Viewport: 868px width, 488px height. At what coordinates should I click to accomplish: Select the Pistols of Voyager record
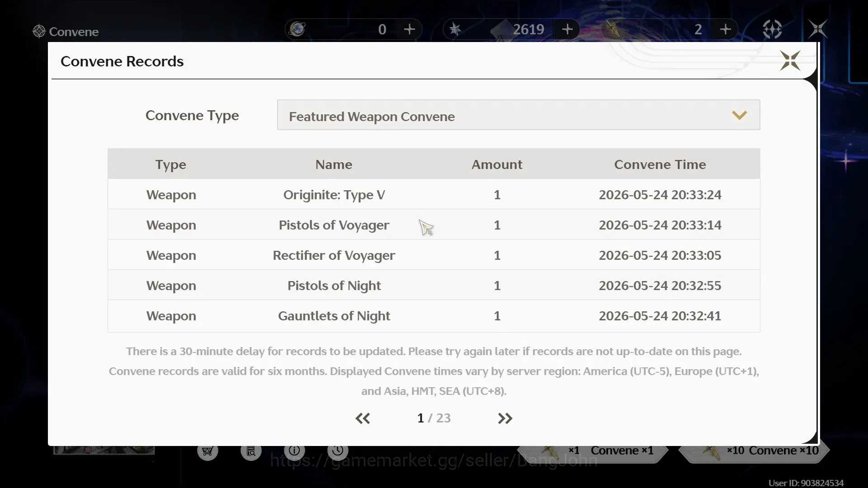pyautogui.click(x=434, y=225)
